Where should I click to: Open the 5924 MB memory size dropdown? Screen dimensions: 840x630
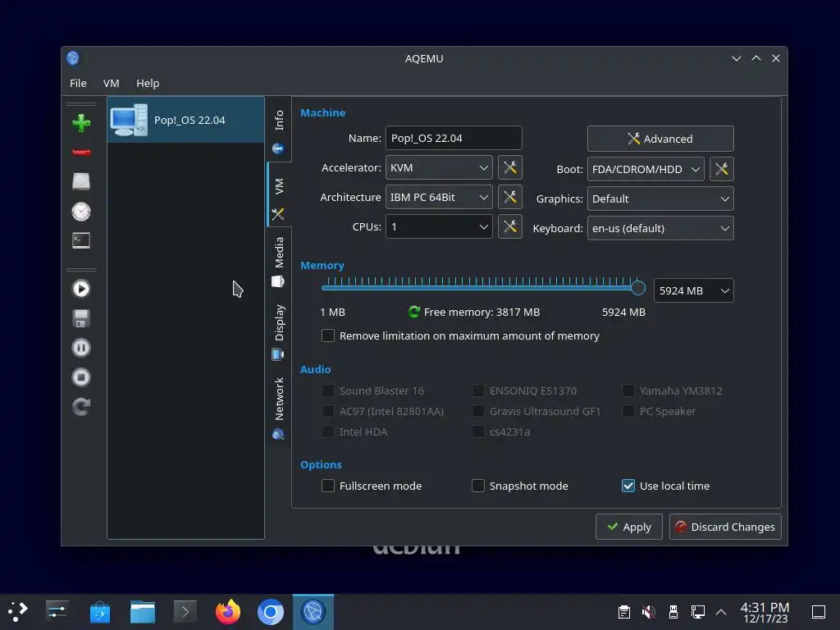pos(694,290)
